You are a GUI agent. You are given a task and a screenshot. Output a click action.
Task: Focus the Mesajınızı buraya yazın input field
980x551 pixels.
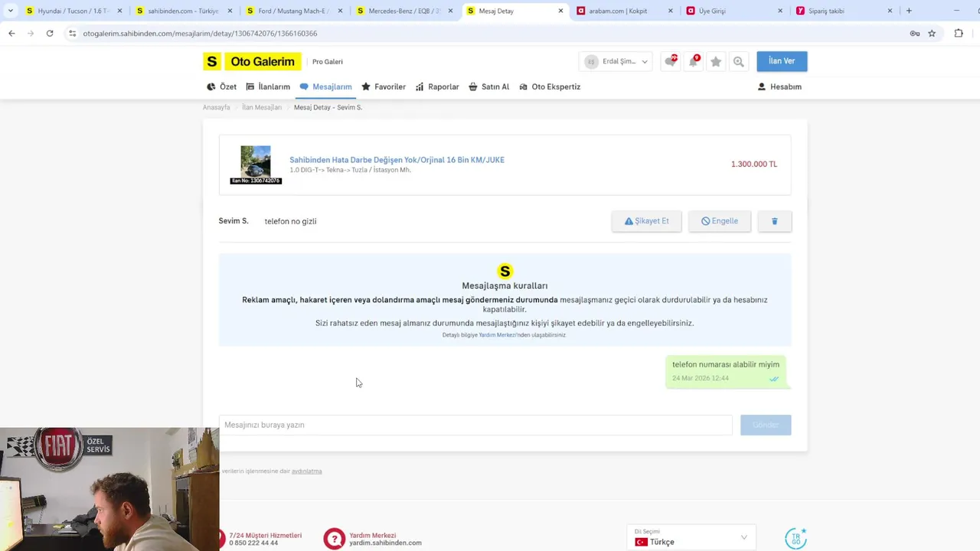click(475, 425)
